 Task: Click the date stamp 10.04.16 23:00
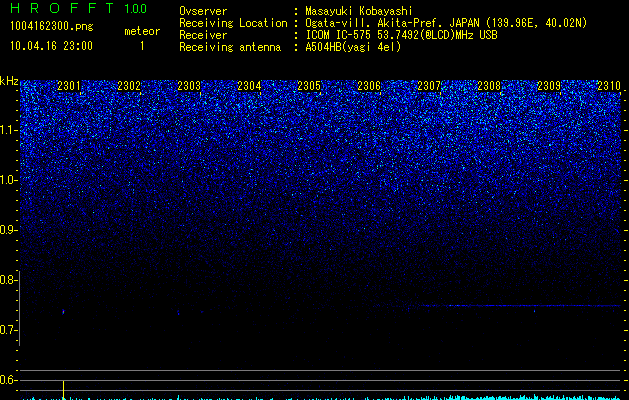click(51, 46)
